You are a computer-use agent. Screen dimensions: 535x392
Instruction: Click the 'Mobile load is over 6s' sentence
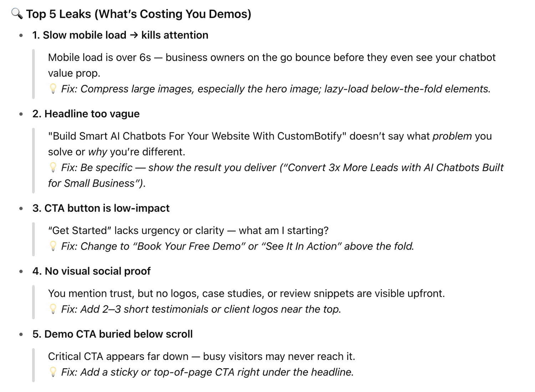click(99, 57)
